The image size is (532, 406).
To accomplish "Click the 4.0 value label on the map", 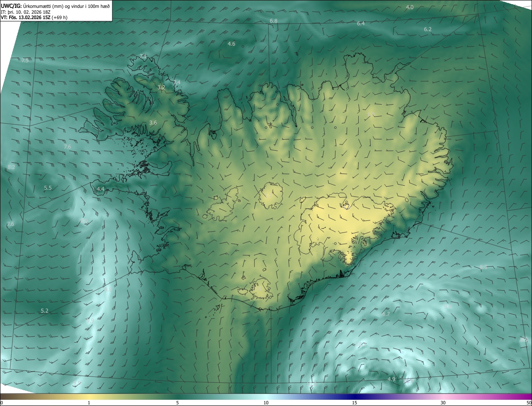I will coord(410,7).
